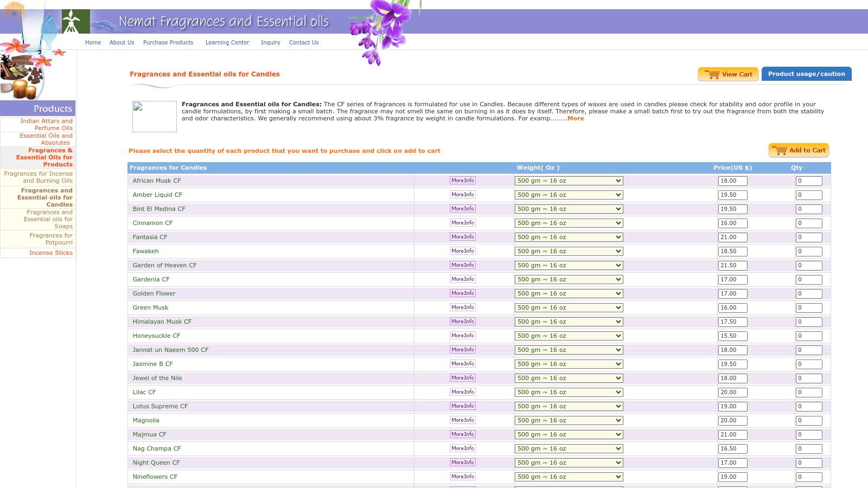868x488 pixels.
Task: Click Qty field for African Musk CF
Action: 809,181
